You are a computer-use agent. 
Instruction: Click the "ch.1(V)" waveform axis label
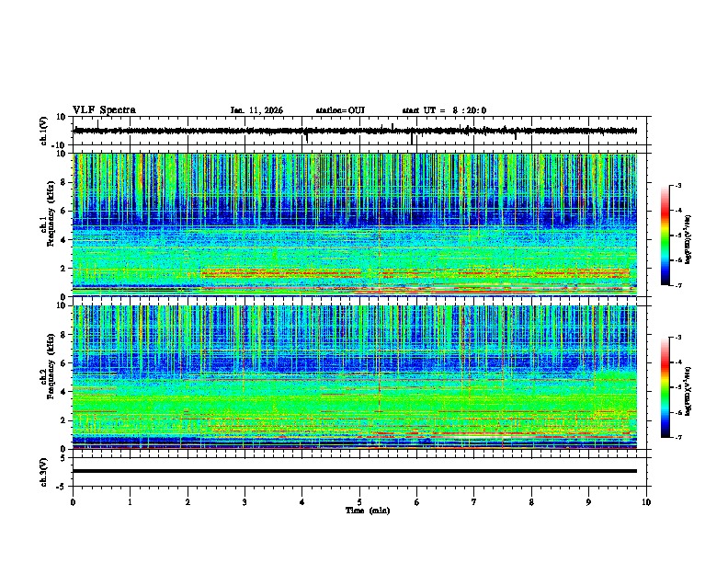44,131
